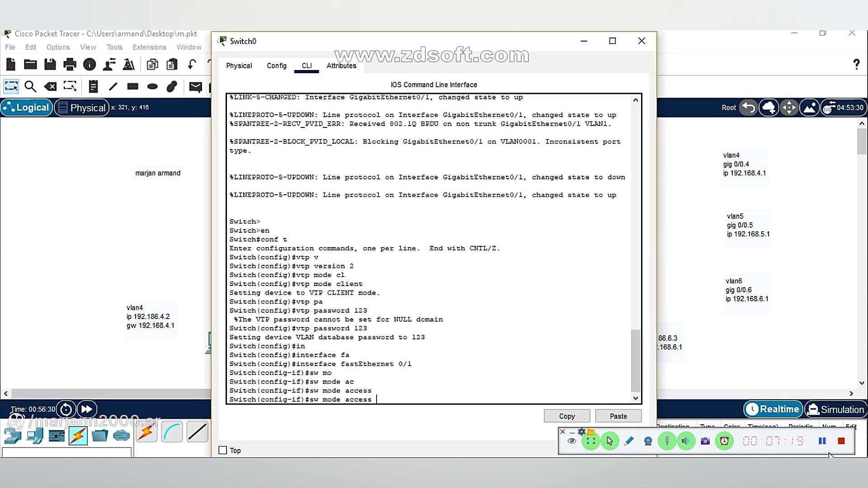The image size is (868, 488).
Task: Activate the Delete tool
Action: coord(50,86)
